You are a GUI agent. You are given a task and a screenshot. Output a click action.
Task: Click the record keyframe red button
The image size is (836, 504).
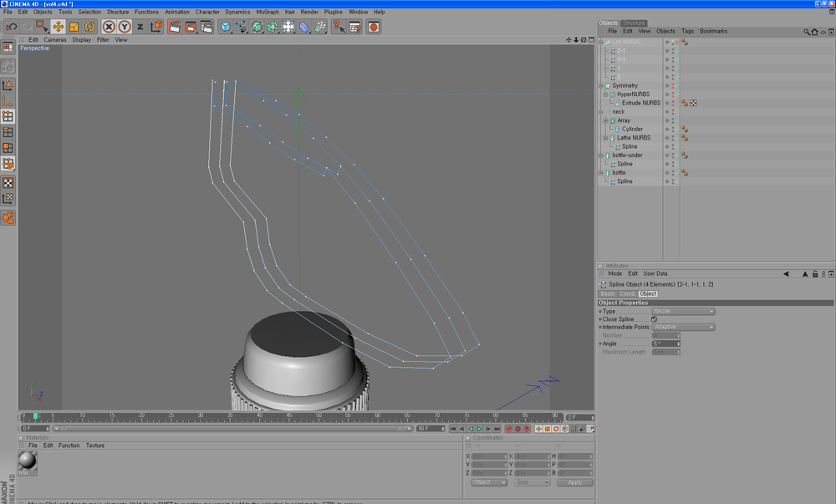pos(509,428)
